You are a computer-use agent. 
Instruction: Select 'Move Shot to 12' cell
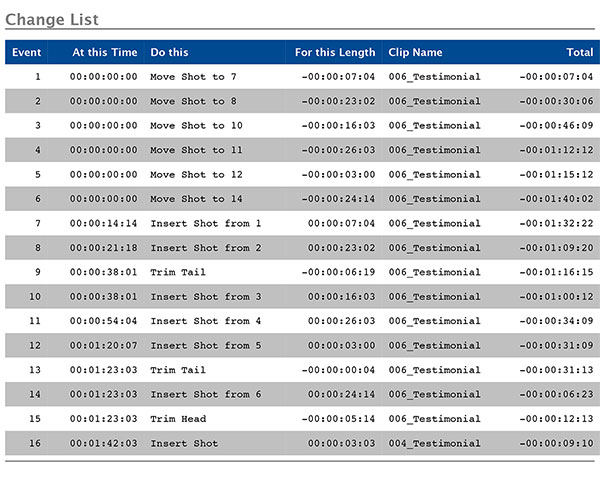point(196,174)
